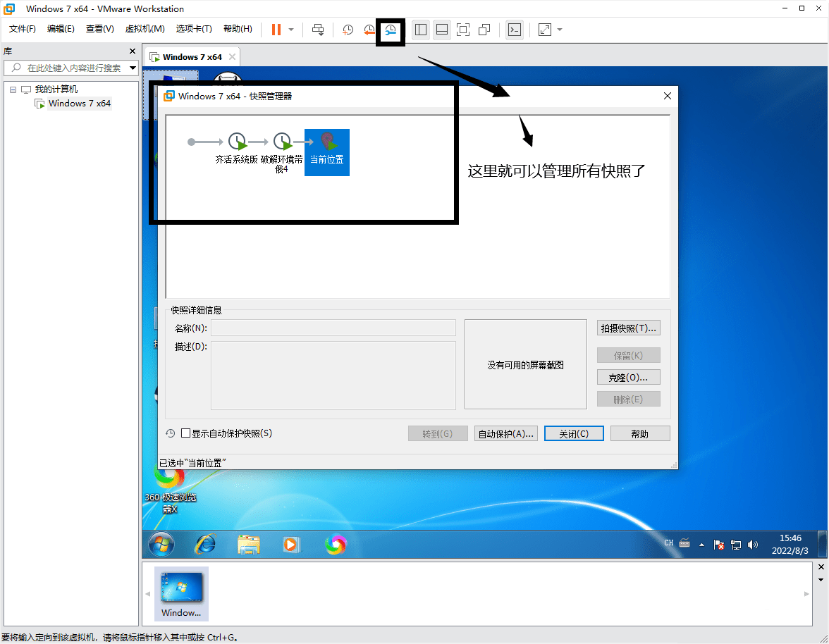829x644 pixels.
Task: Click the volume speaker icon in guest tray
Action: tap(753, 545)
